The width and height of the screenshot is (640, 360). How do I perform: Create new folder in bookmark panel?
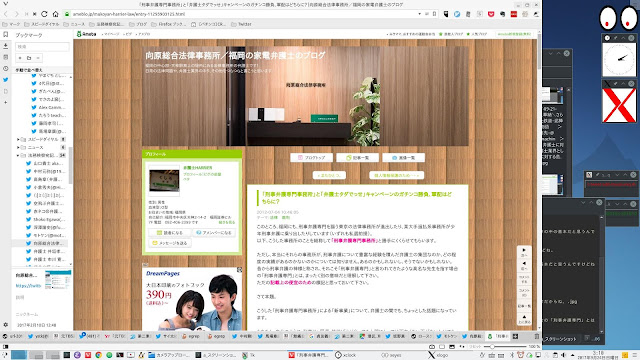[29, 58]
